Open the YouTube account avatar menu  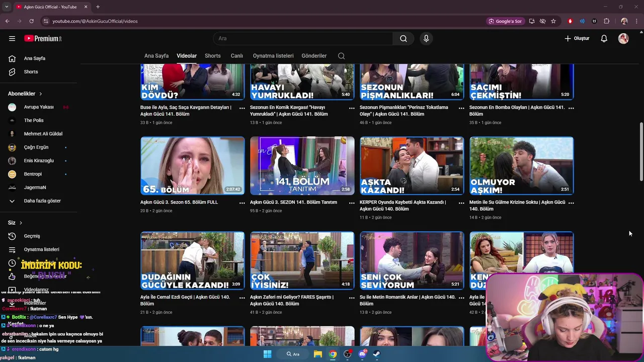pos(623,38)
